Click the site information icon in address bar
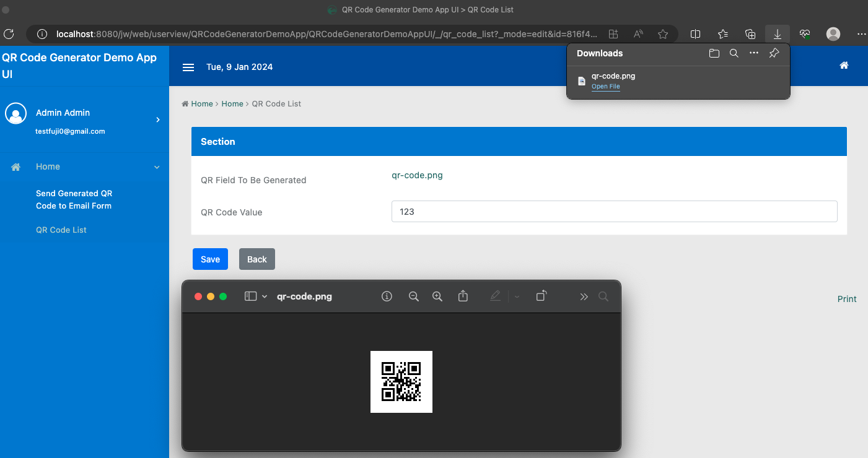The width and height of the screenshot is (868, 458). pyautogui.click(x=42, y=34)
